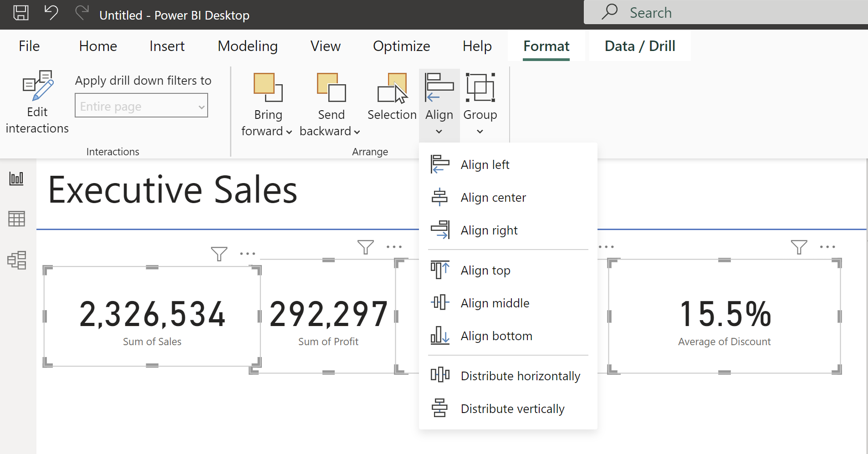Choose Align left from menu
Screen dimensions: 868x454
coord(485,165)
